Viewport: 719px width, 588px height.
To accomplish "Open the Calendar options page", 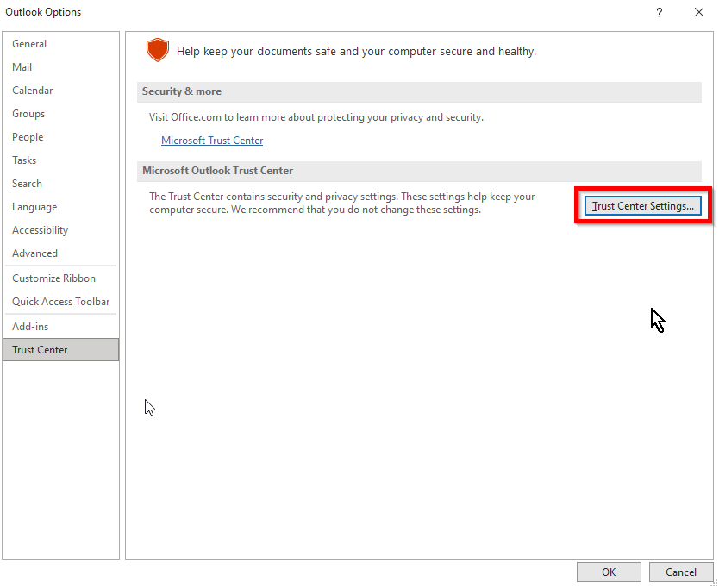I will 33,91.
